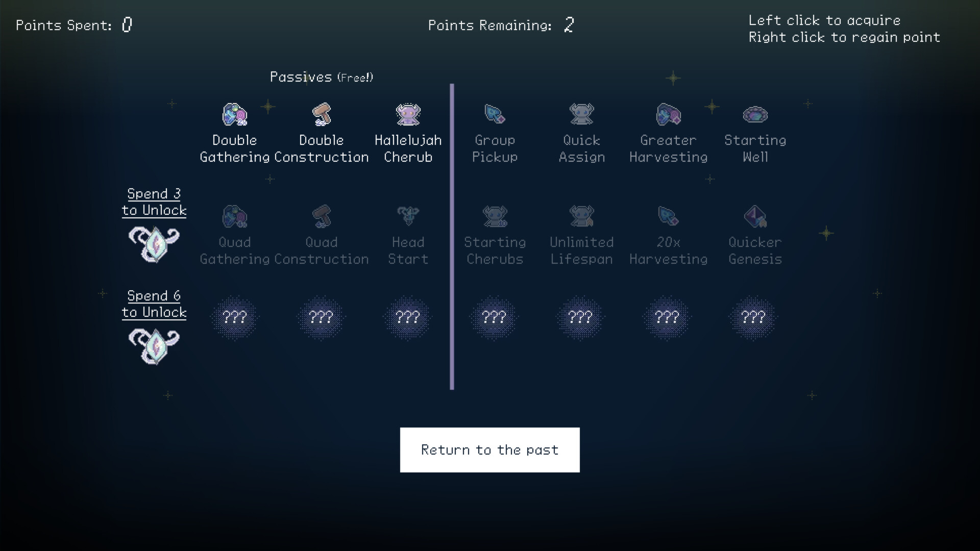Image resolution: width=980 pixels, height=551 pixels.
Task: Pick the Starting Cherubs upgrade
Action: pyautogui.click(x=495, y=216)
